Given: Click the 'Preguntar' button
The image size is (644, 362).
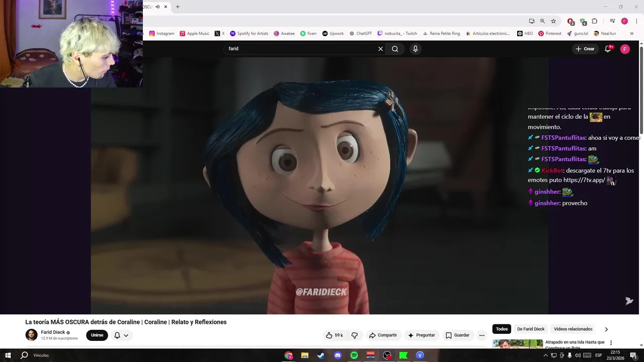Looking at the screenshot, I should (x=421, y=335).
